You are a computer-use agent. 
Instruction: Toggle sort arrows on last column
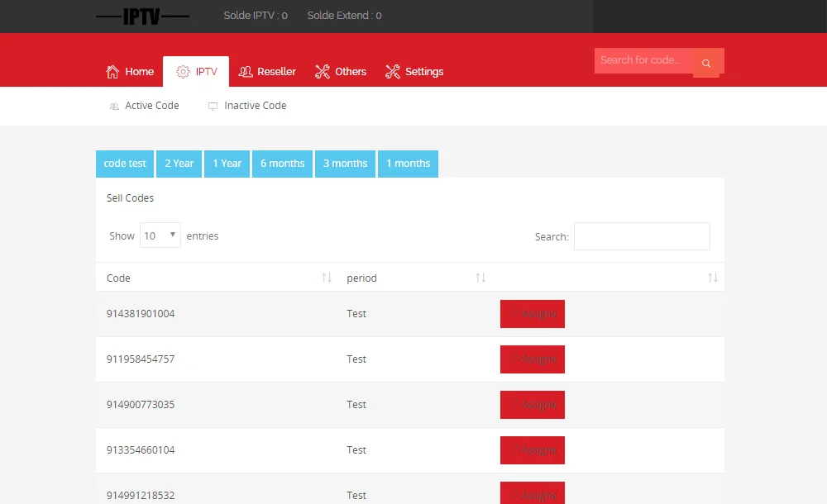[713, 278]
